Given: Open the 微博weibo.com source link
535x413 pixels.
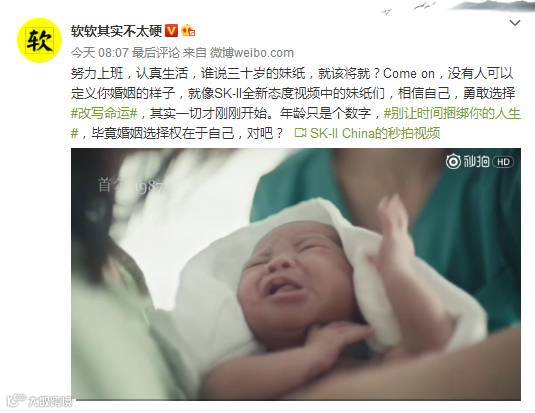Looking at the screenshot, I should click(x=252, y=53).
